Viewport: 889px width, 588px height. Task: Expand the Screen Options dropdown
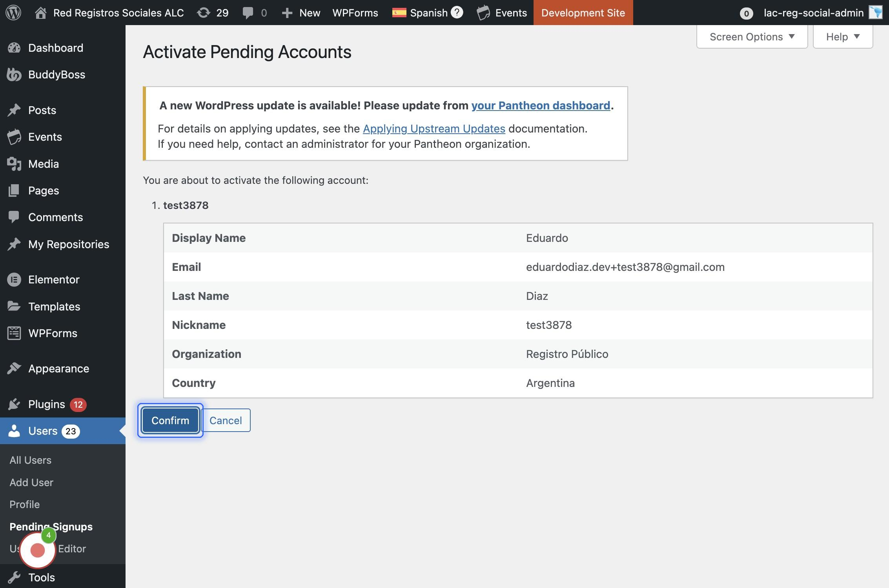[x=752, y=37]
